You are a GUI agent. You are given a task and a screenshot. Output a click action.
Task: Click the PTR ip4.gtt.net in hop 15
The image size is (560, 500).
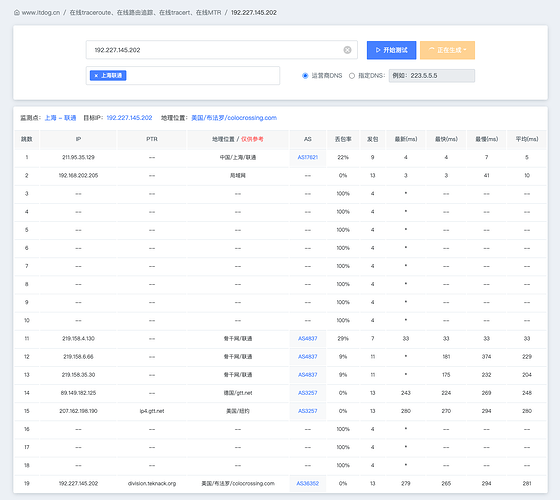[x=152, y=411]
